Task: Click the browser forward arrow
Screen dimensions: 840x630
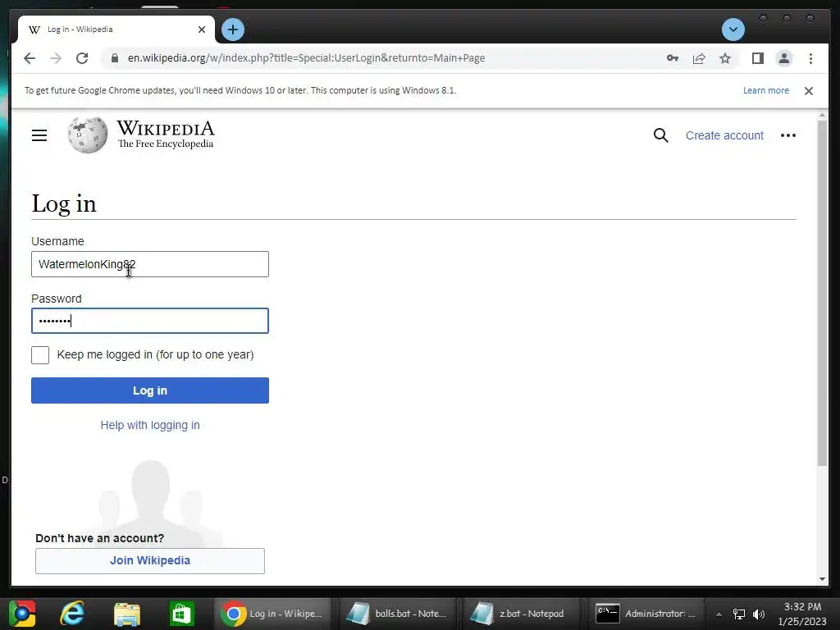Action: [56, 58]
